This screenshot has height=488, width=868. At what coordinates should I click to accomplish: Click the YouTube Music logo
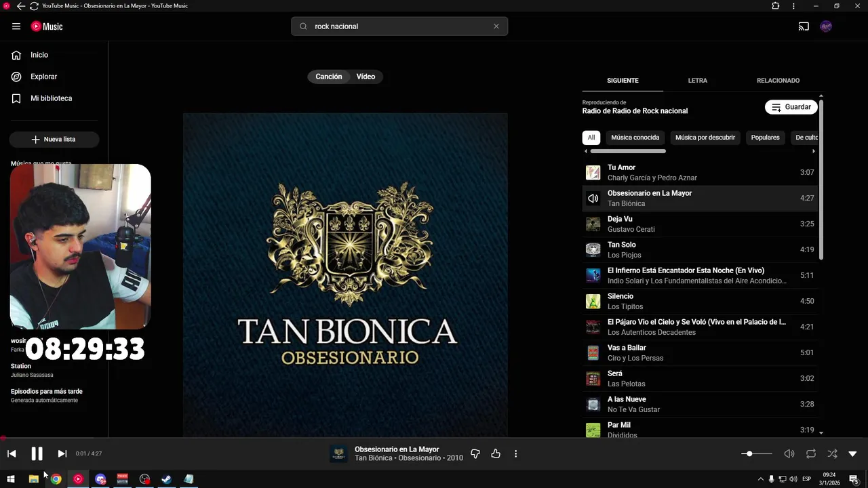[47, 26]
